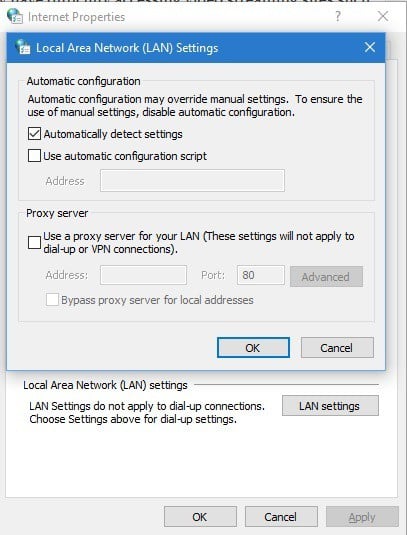This screenshot has height=535, width=407.
Task: Close the LAN Settings dialog
Action: click(x=370, y=47)
